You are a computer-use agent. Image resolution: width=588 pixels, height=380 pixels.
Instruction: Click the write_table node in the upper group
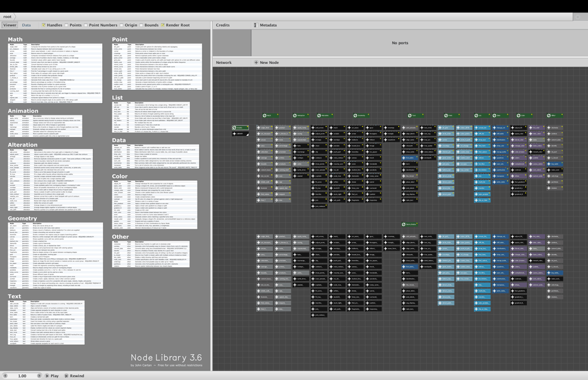click(x=500, y=182)
